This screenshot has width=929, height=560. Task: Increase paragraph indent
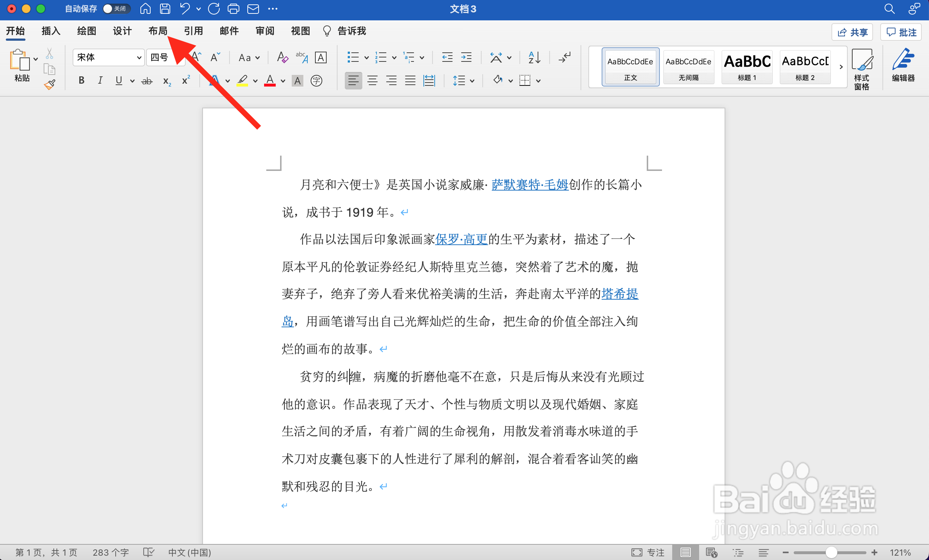[466, 58]
